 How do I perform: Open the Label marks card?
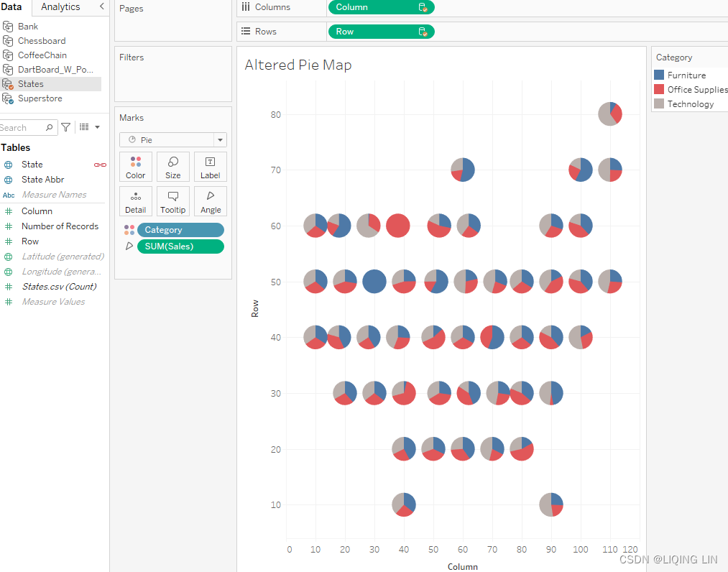(x=211, y=167)
